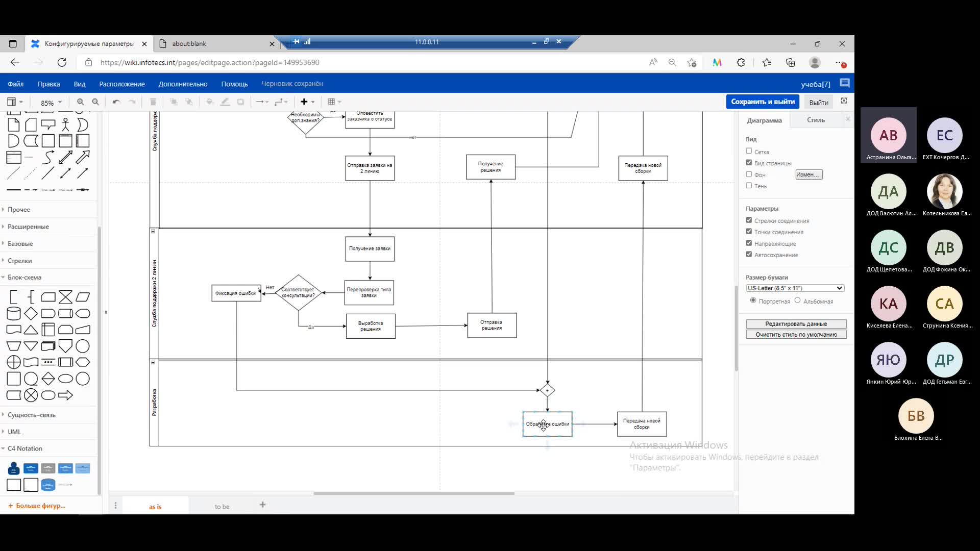Viewport: 980px width, 551px height.
Task: Select Портретная page orientation
Action: pos(753,300)
